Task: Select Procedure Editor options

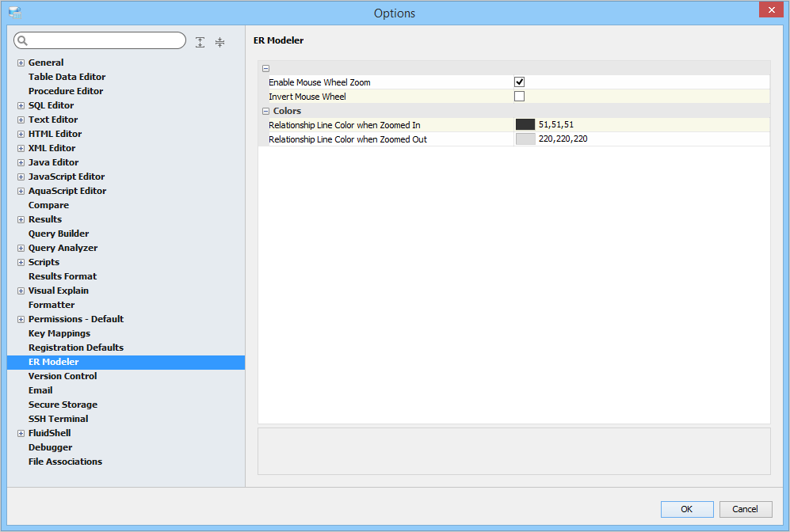Action: click(66, 91)
